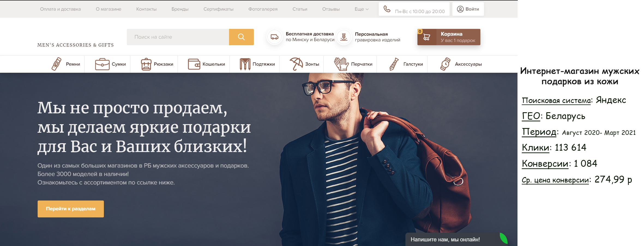Select the belt icon for Ремни
This screenshot has width=644, height=246.
coord(56,64)
